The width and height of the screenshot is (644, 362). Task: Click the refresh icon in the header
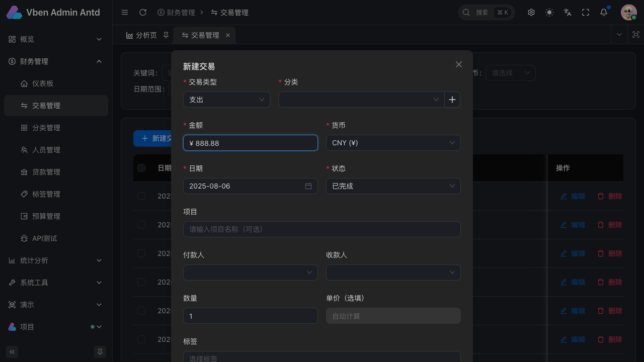pos(143,13)
